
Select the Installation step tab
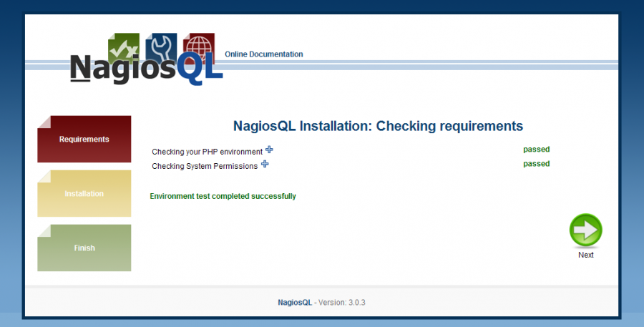84,193
